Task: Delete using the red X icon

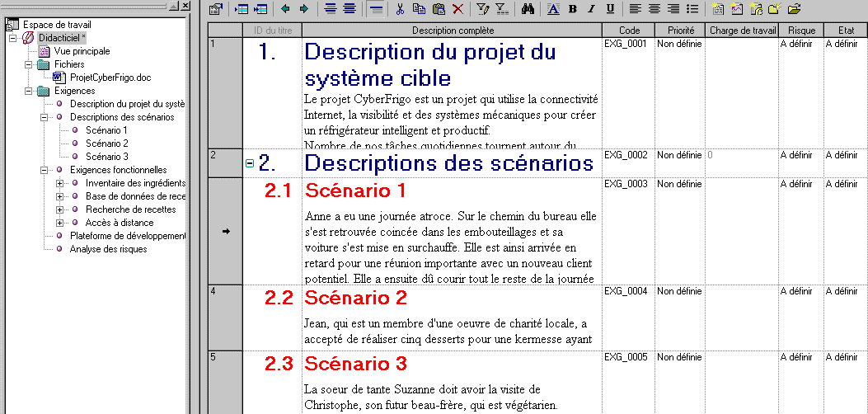Action: [457, 8]
